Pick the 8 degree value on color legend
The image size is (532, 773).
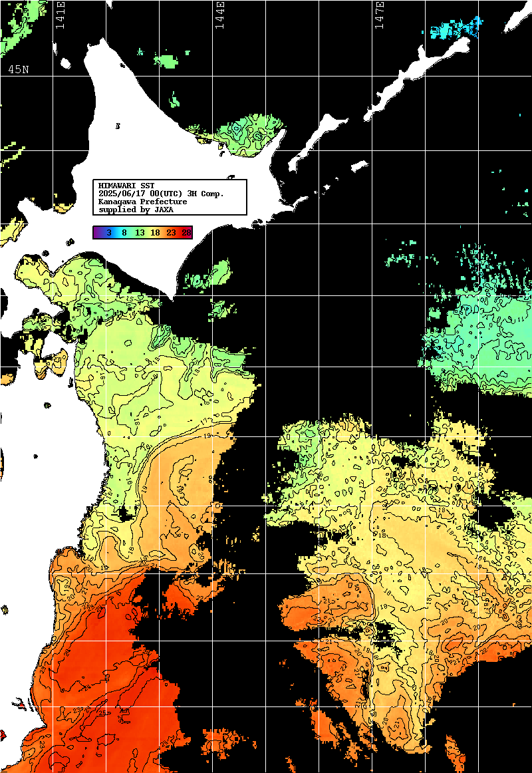[x=124, y=233]
